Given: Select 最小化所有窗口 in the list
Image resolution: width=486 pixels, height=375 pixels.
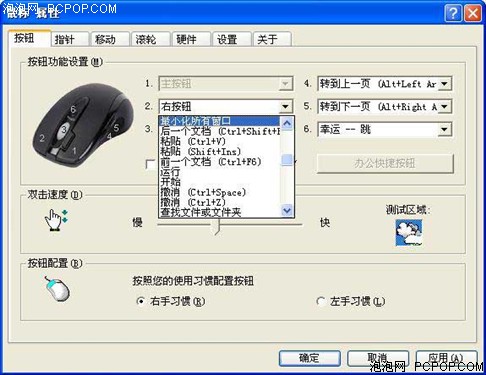Looking at the screenshot, I should click(x=220, y=121).
